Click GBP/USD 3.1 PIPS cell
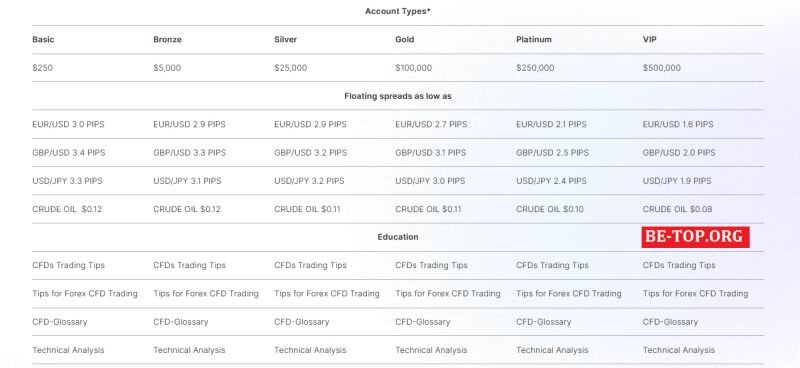This screenshot has width=800, height=368. point(430,153)
